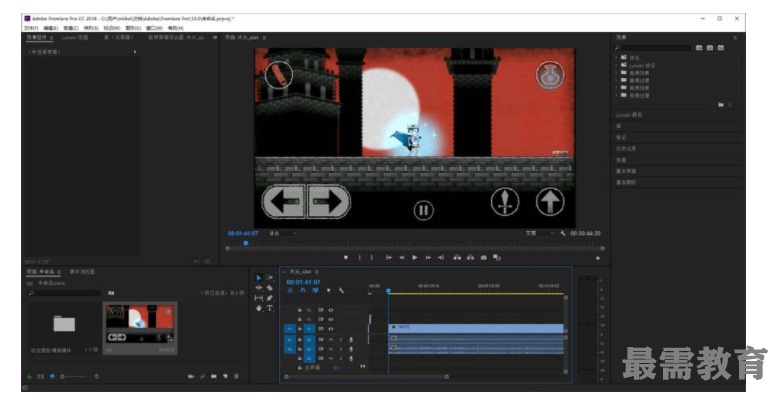Select the Type (T) tool
Viewport: 774px width, 403px height.
270,308
